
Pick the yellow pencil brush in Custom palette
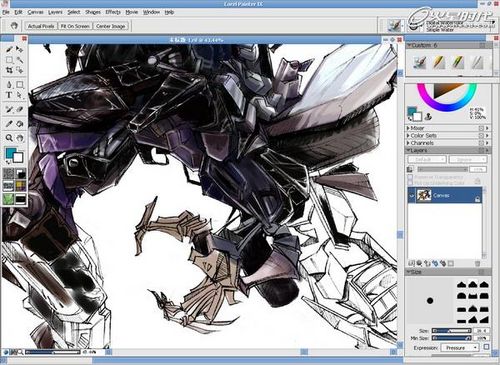tap(439, 62)
